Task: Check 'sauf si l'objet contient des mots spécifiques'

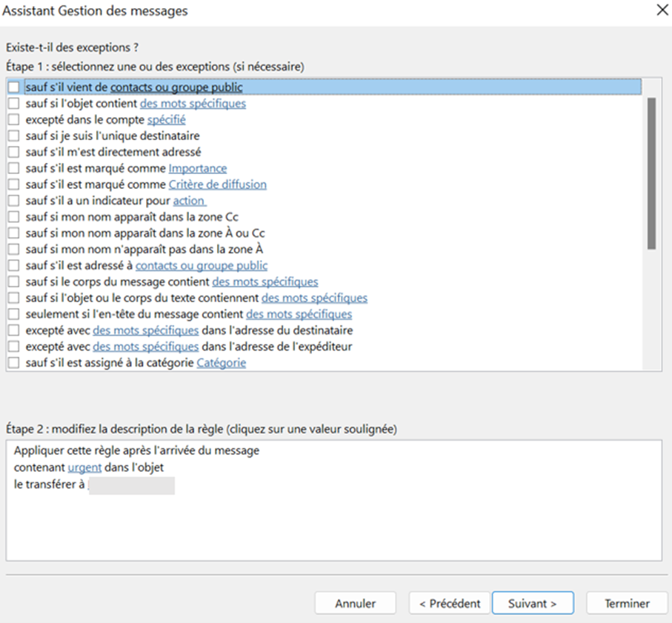Action: [x=14, y=103]
